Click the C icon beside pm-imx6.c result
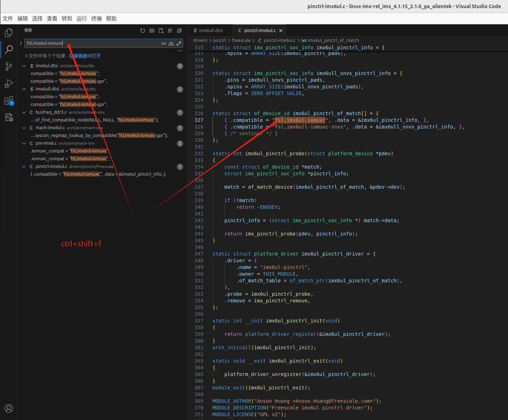The width and height of the screenshot is (508, 420). (32, 143)
